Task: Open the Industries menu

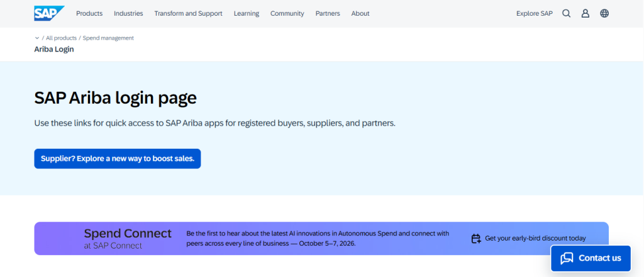Action: click(128, 14)
